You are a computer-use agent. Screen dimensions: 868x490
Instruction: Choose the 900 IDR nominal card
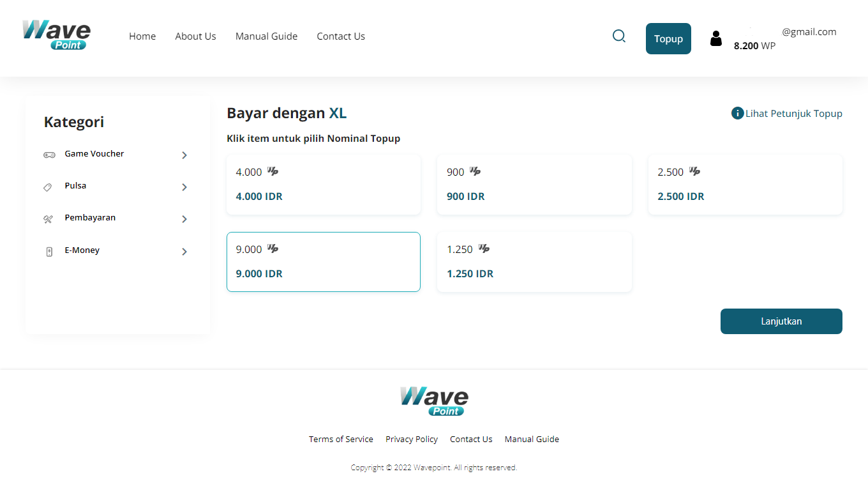534,184
